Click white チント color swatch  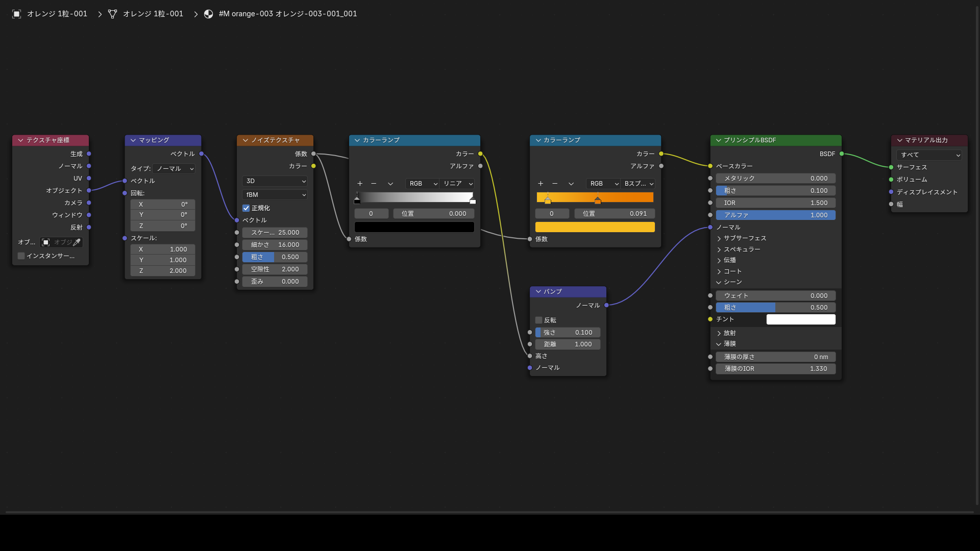(x=801, y=319)
